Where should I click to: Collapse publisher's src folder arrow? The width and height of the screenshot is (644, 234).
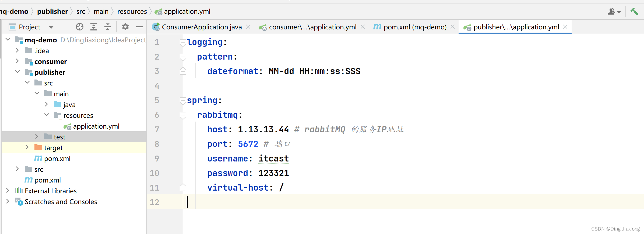(27, 82)
